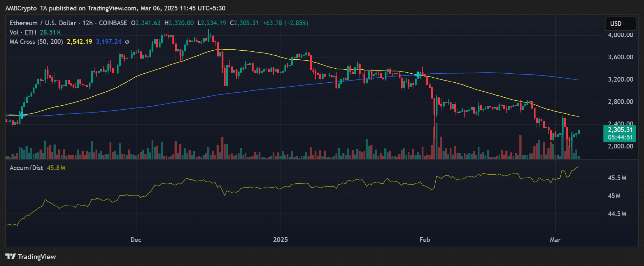Click the empty-set symbol after MA Cross values
644x266 pixels.
coord(127,42)
